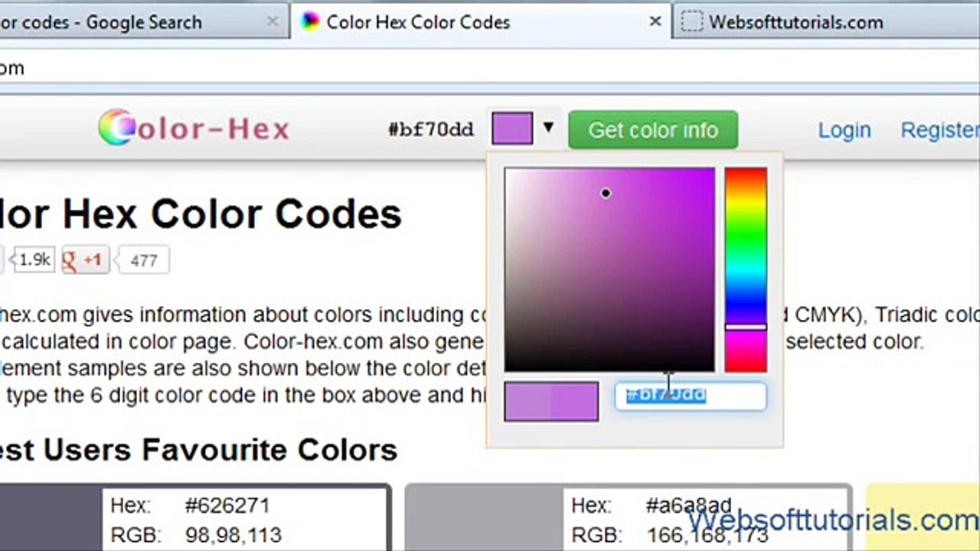This screenshot has height=551, width=980.
Task: Click the Get color info button
Action: (x=653, y=130)
